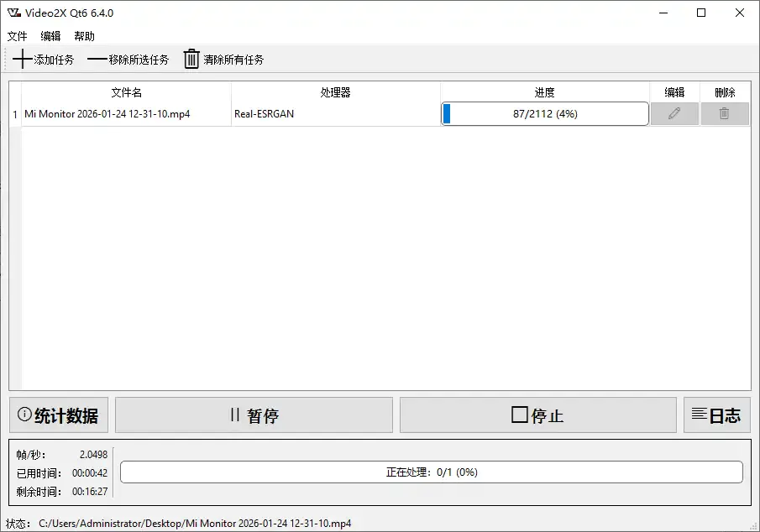Viewport: 760px width, 532px height.
Task: Click the 87/2112 task progress bar
Action: point(544,113)
